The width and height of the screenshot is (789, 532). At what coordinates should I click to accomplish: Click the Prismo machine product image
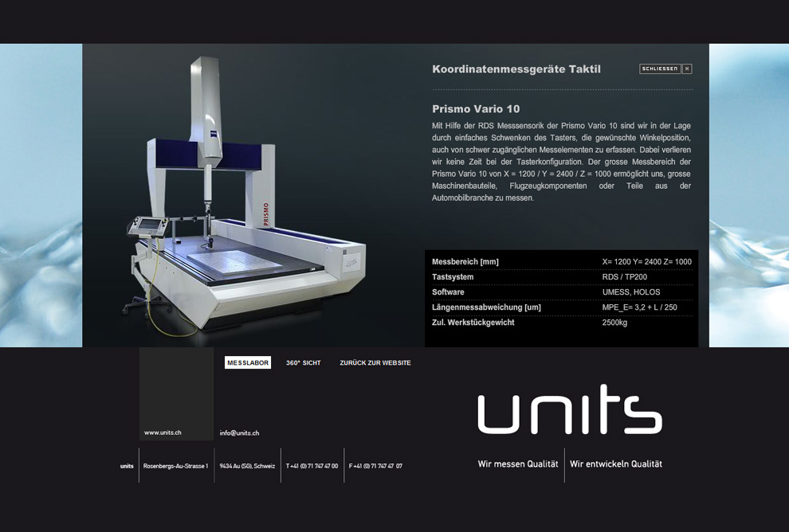[245, 196]
